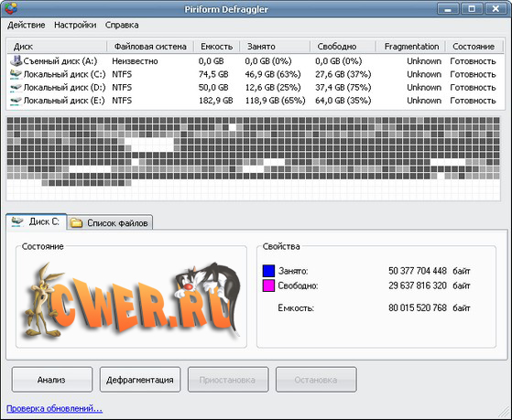Viewport: 512px width, 420px height.
Task: Click the Defraggler app icon in title bar
Action: pos(11,8)
